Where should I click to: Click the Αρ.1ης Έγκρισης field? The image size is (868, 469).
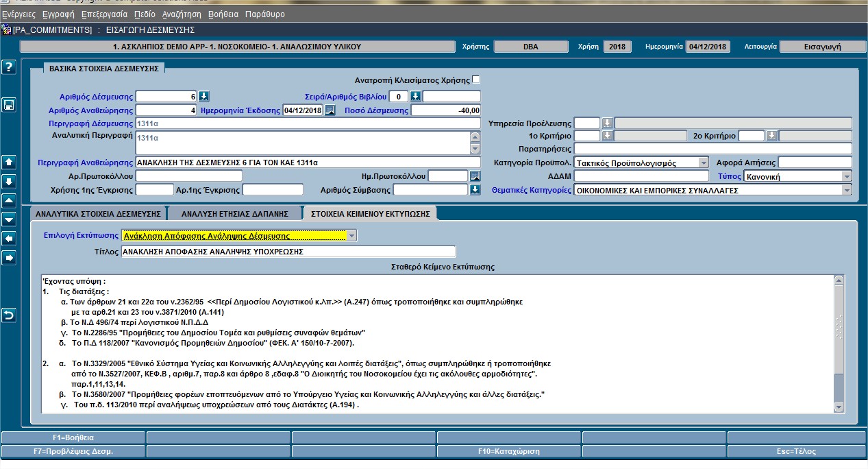[x=273, y=189]
